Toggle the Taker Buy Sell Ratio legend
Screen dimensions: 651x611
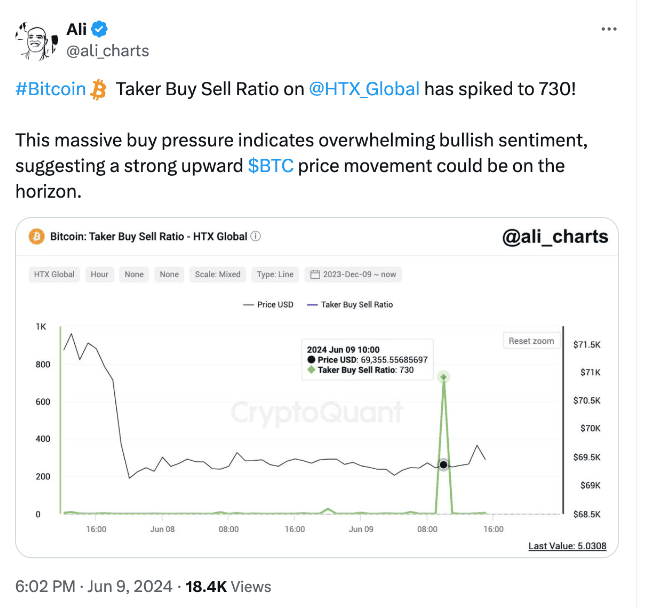(x=350, y=305)
